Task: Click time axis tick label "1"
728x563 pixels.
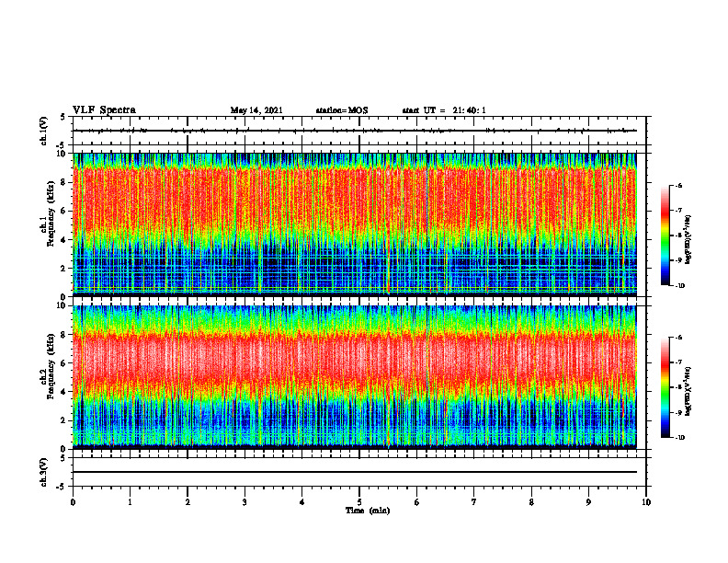Action: click(x=130, y=502)
